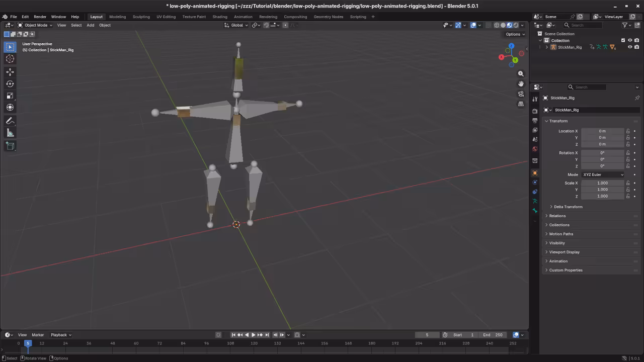The width and height of the screenshot is (644, 362).
Task: Adjust the Scale X value slider
Action: pyautogui.click(x=602, y=183)
